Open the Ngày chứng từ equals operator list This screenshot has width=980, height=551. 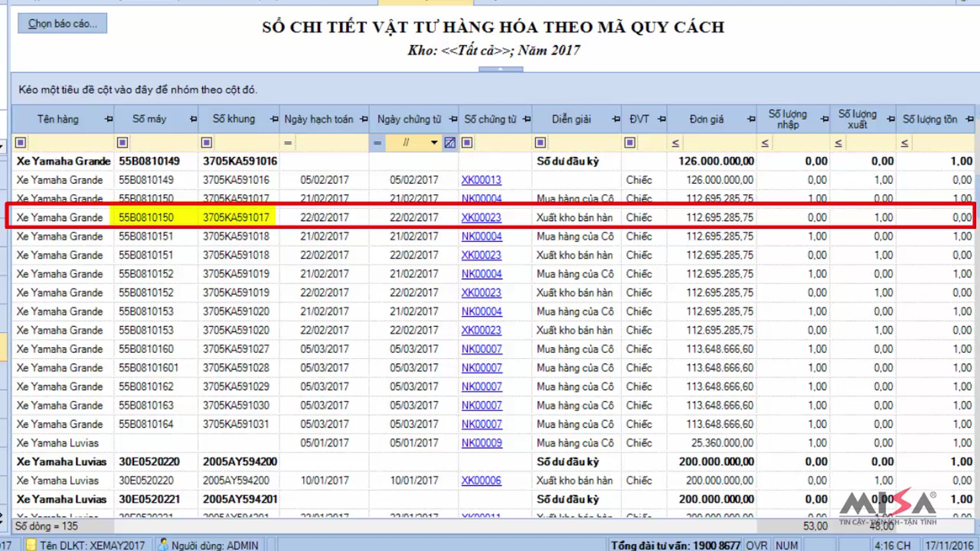coord(377,143)
